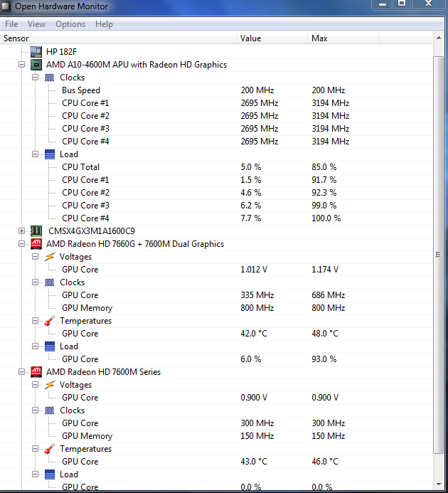Select GPU Core temperature row showing 43.0 °C
This screenshot has height=493, width=448.
click(x=216, y=462)
